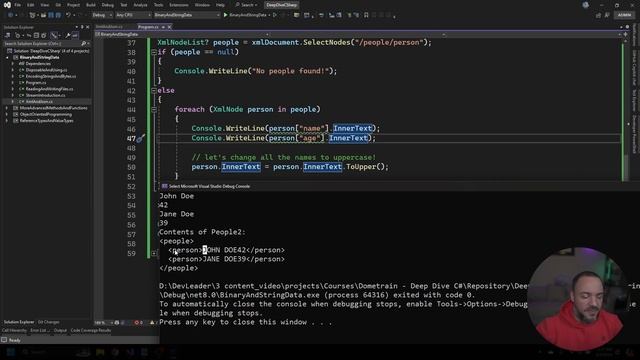Switch to the Program.cs tab
640x360 pixels.
[x=148, y=27]
